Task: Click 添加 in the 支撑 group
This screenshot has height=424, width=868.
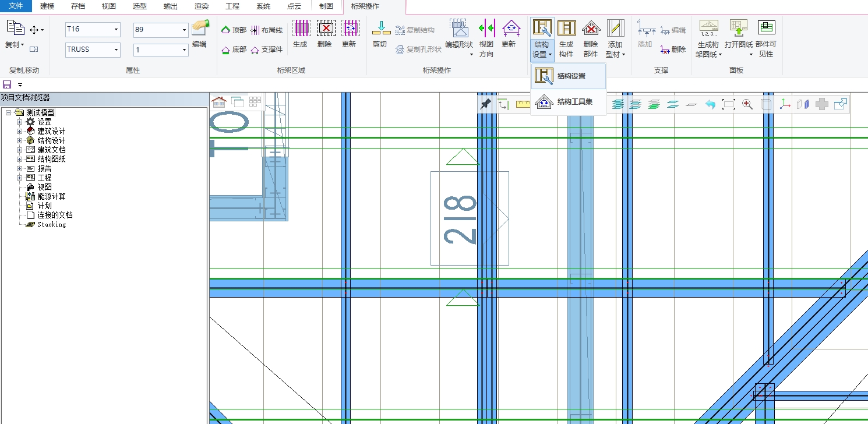Action: click(x=646, y=34)
